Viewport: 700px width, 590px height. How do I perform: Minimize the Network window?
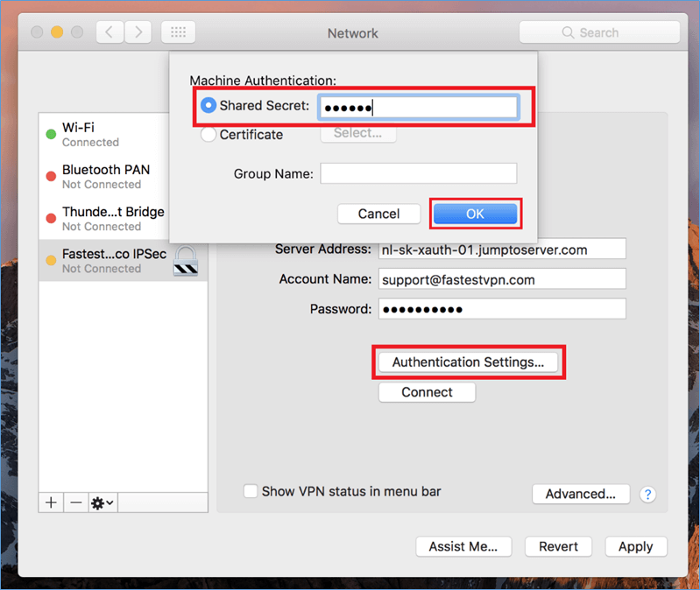pyautogui.click(x=57, y=32)
